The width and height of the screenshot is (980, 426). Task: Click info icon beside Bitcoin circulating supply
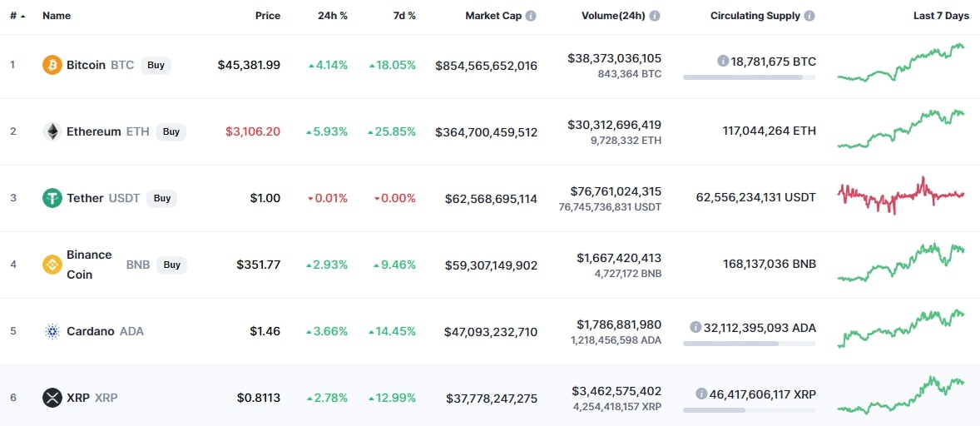pyautogui.click(x=723, y=62)
